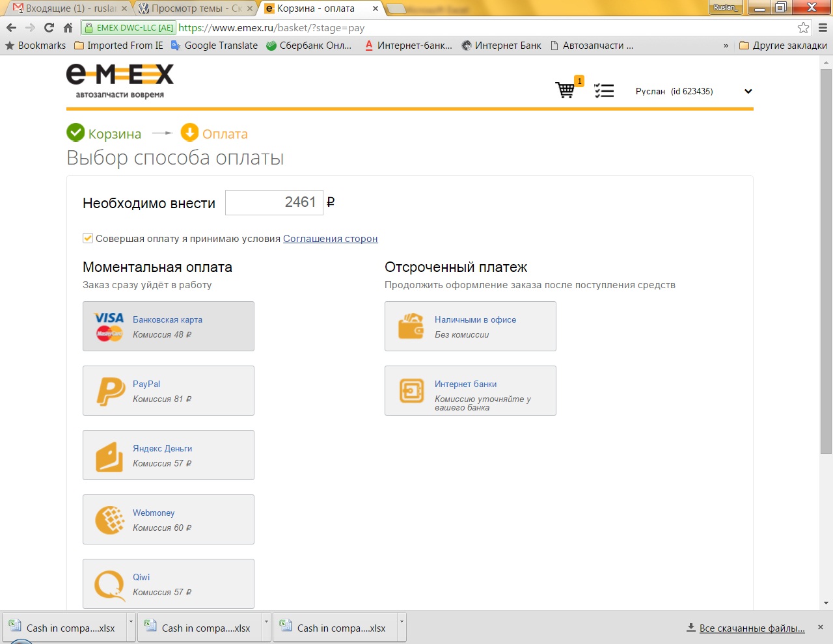833x644 pixels.
Task: Click the orders checklist icon
Action: point(604,91)
